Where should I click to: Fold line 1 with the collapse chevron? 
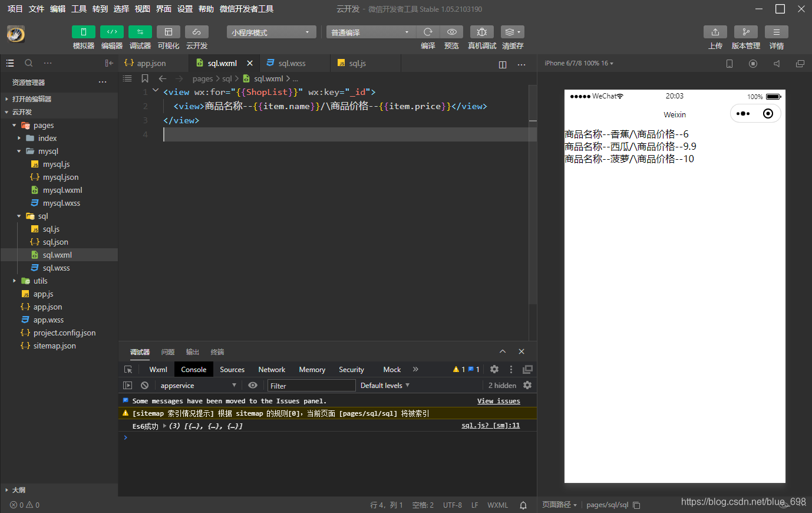156,90
